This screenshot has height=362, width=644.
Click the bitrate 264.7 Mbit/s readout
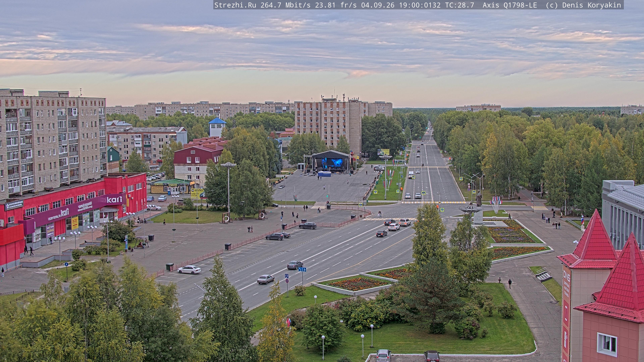click(x=285, y=5)
